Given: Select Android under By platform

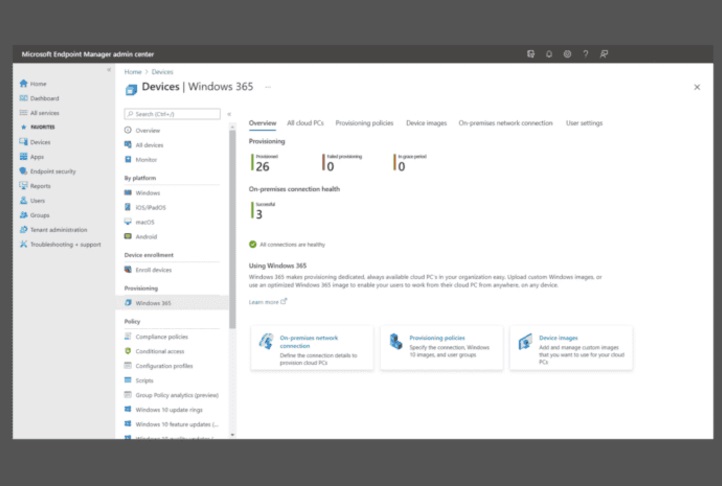Looking at the screenshot, I should pos(140,237).
